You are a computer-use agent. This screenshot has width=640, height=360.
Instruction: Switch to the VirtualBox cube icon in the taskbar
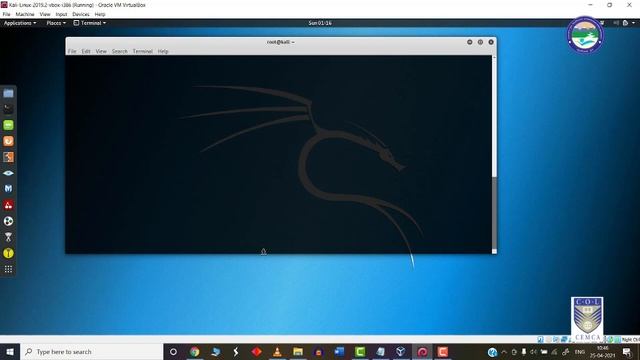click(x=401, y=351)
